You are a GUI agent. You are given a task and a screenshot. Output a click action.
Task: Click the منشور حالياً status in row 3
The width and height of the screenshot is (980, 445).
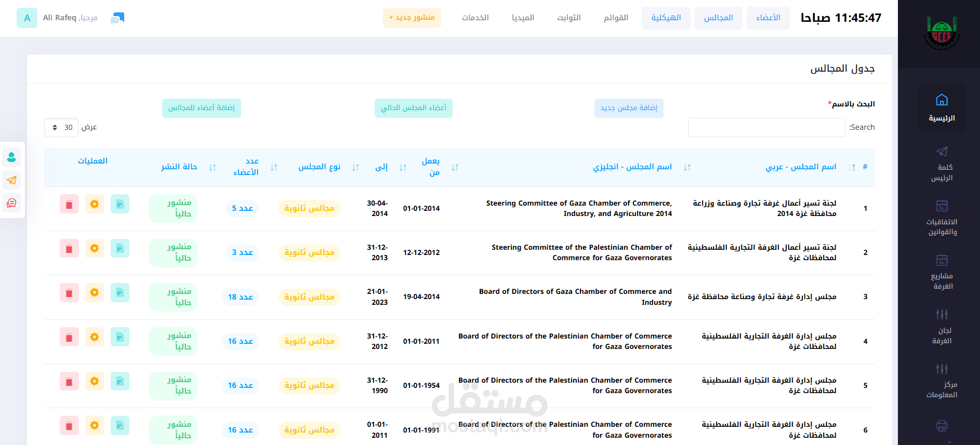click(x=173, y=297)
